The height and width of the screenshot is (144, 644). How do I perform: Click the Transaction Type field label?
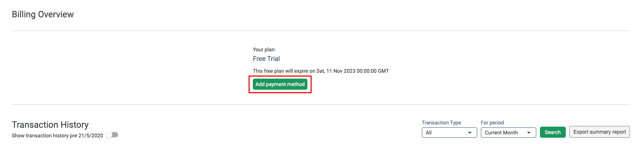click(x=441, y=123)
